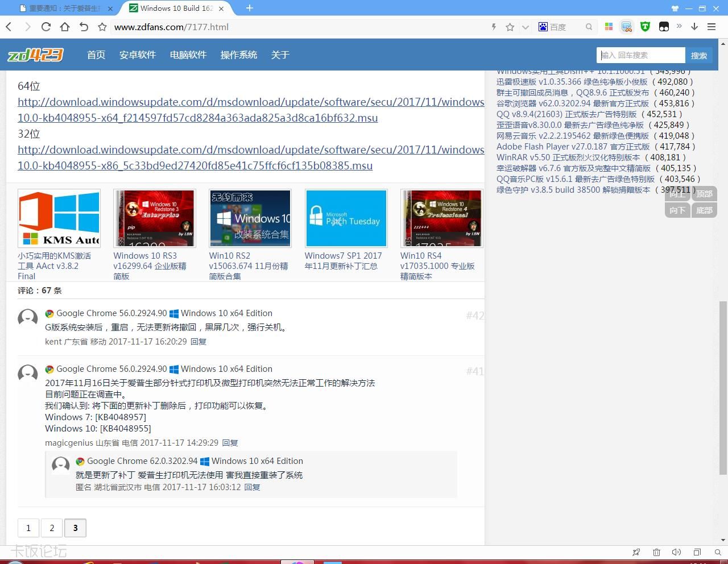Click the black Tampermonkey extension icon
Image resolution: width=728 pixels, height=564 pixels.
[664, 27]
